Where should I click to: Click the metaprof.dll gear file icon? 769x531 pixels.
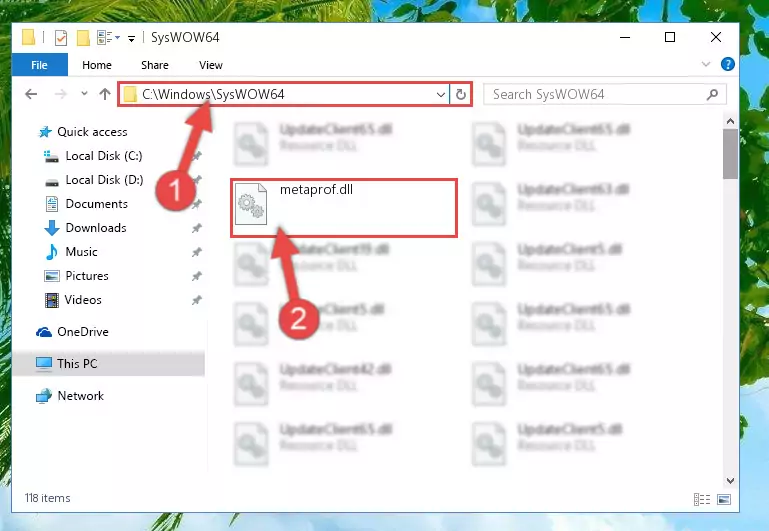(251, 204)
